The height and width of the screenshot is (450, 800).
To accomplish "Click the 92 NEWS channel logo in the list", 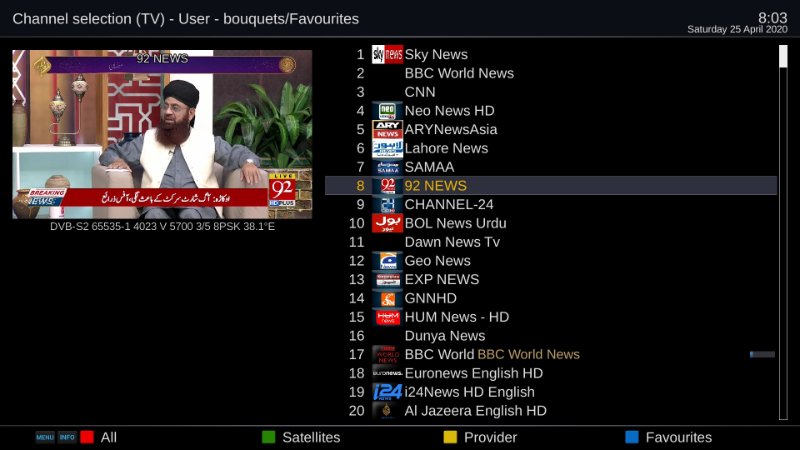I will click(x=387, y=186).
